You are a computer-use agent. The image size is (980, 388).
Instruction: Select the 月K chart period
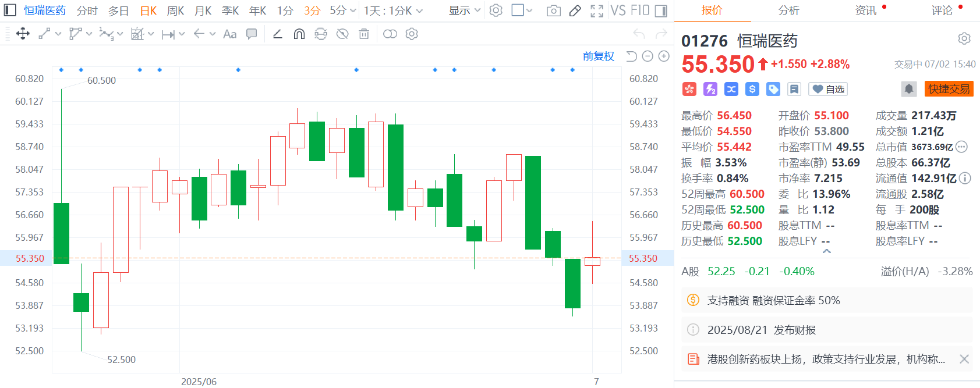click(x=203, y=10)
